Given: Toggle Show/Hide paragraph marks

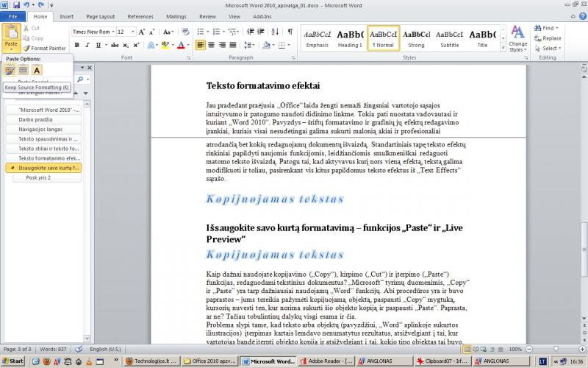Looking at the screenshot, I should point(290,32).
